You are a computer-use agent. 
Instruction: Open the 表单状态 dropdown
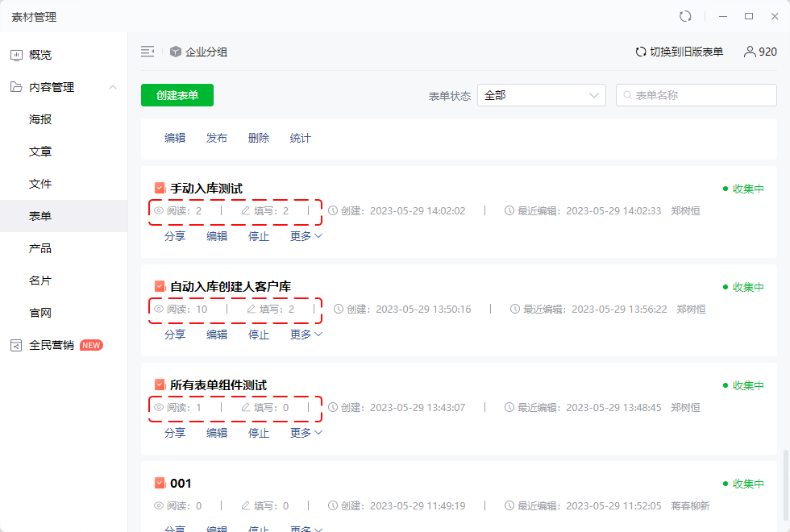click(x=541, y=95)
